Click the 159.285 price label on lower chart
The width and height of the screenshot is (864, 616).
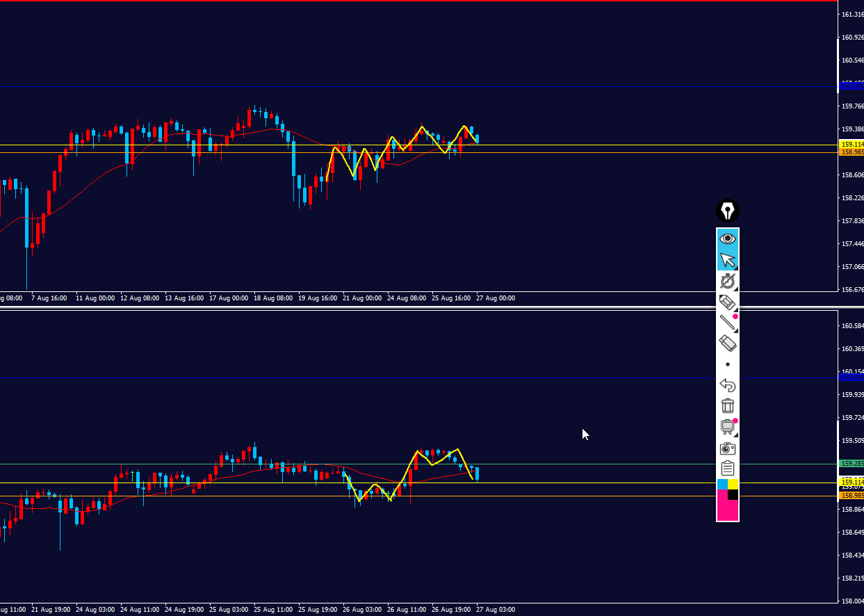point(851,463)
